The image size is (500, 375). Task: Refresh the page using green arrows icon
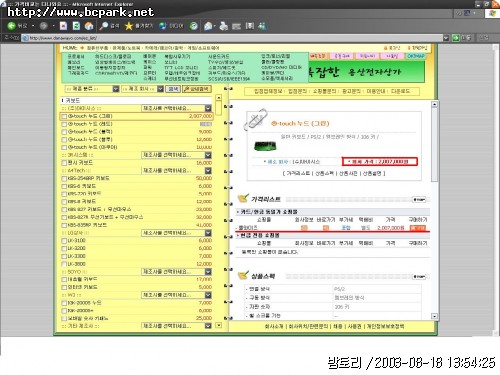click(x=76, y=26)
